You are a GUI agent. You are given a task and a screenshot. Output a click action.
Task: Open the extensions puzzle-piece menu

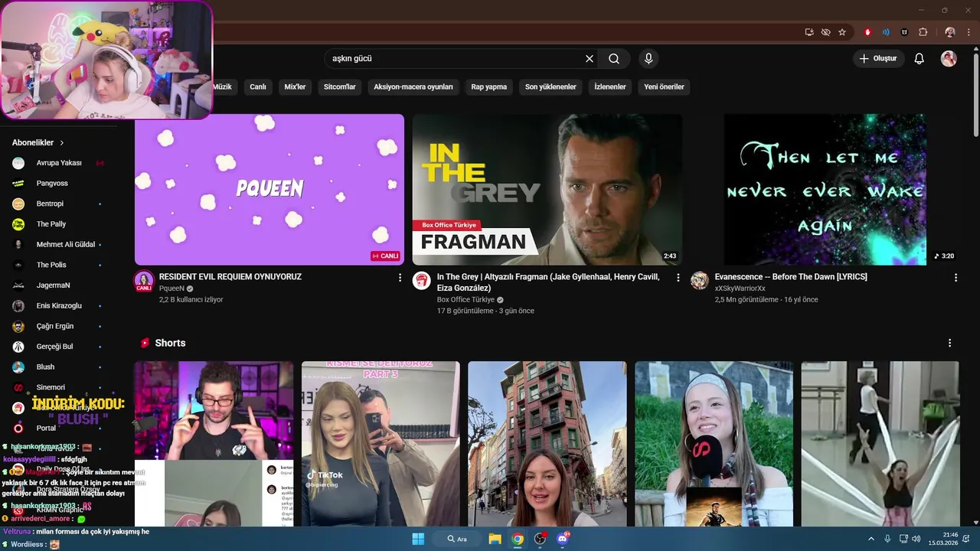[923, 32]
